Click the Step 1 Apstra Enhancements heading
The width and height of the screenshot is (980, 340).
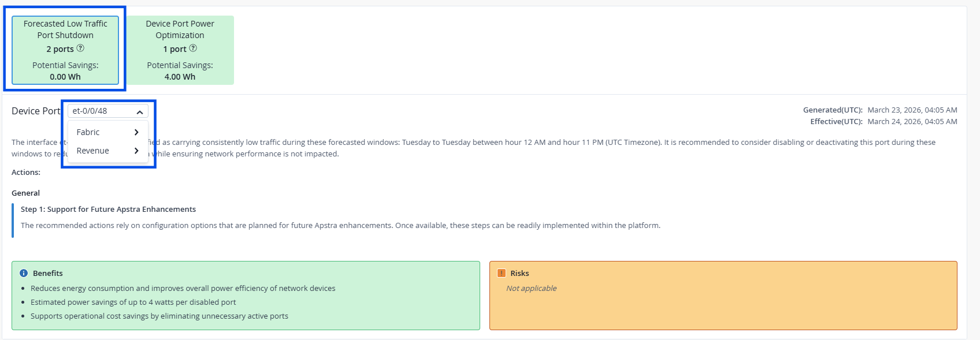(108, 209)
